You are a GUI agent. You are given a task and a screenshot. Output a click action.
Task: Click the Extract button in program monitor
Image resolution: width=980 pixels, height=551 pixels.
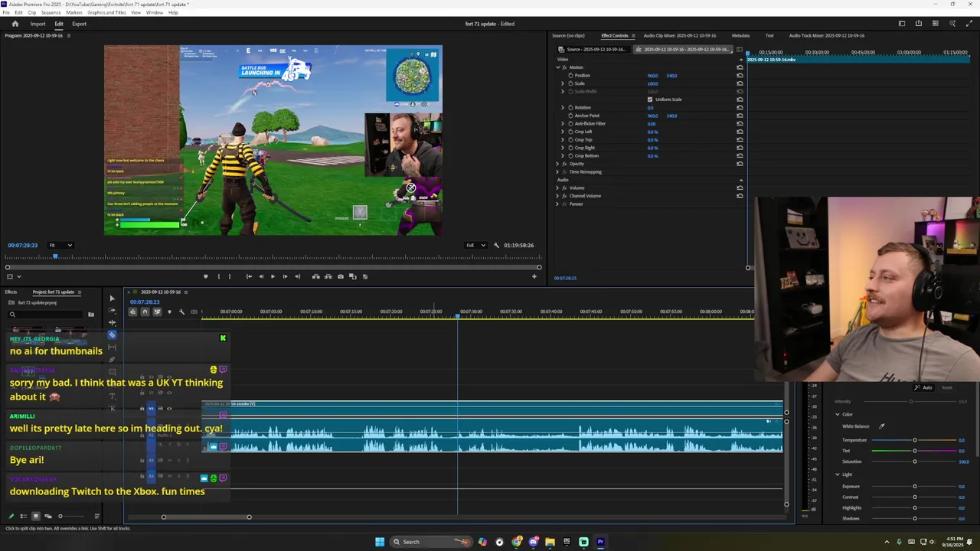coord(328,276)
